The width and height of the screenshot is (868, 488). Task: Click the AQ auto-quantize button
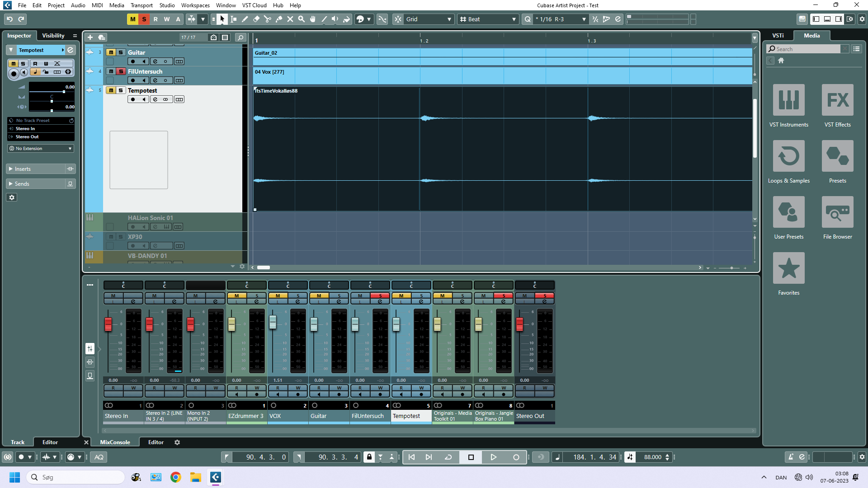tap(99, 457)
